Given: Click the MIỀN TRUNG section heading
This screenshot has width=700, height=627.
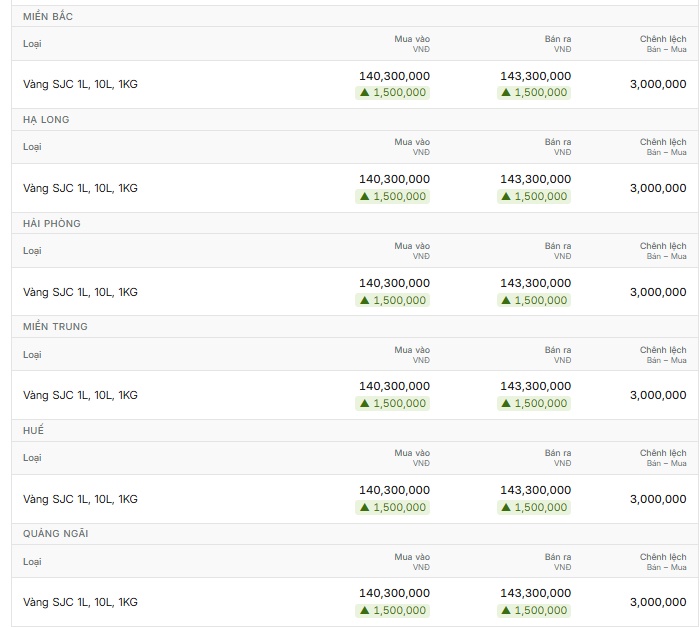Looking at the screenshot, I should 55,326.
